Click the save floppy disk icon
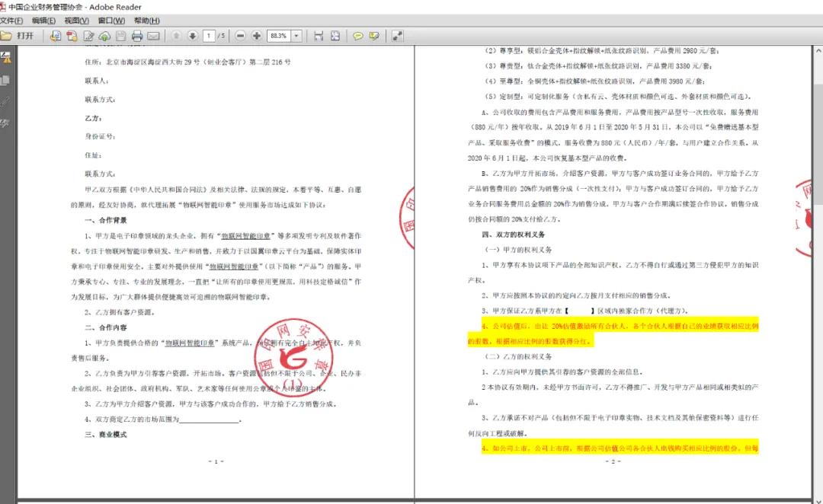This screenshot has height=504, width=823. coord(120,36)
